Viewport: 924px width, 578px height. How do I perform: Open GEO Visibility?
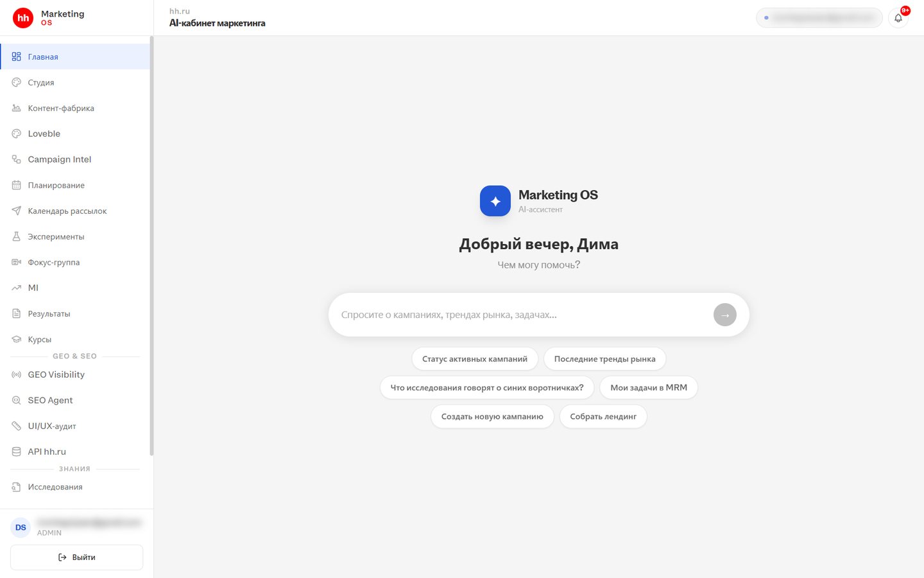75,374
